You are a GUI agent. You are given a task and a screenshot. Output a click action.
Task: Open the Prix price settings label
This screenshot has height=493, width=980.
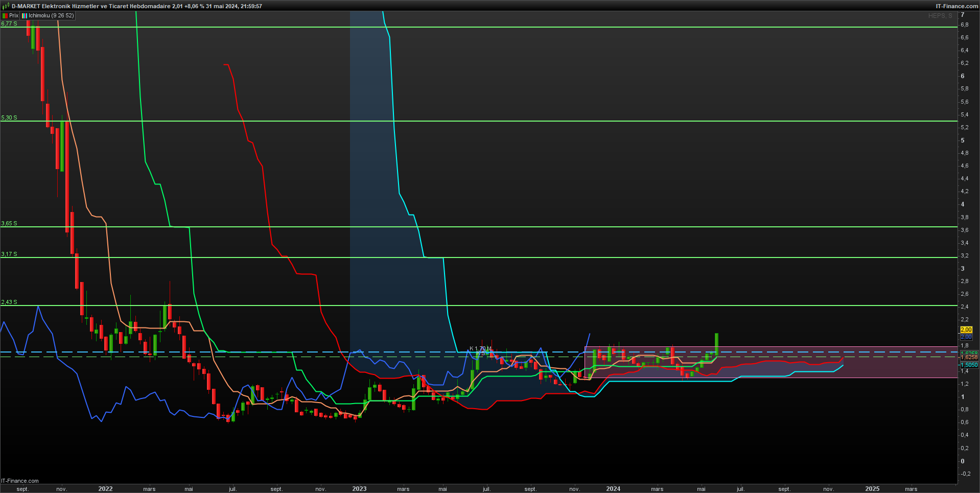(14, 16)
